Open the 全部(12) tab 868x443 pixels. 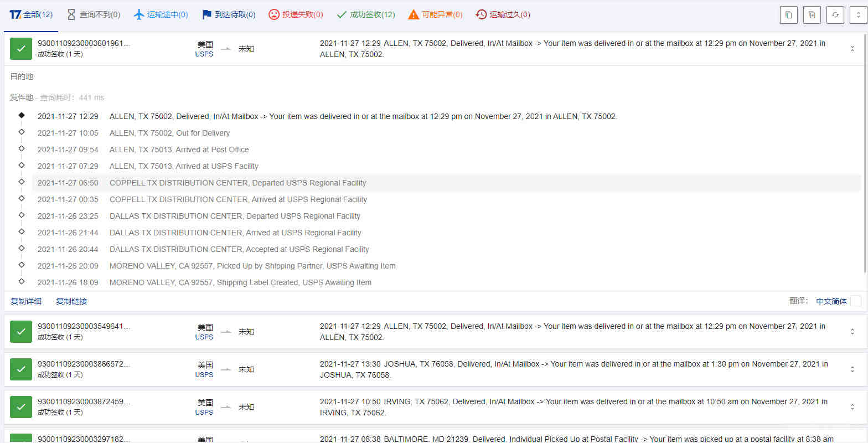[x=31, y=15]
